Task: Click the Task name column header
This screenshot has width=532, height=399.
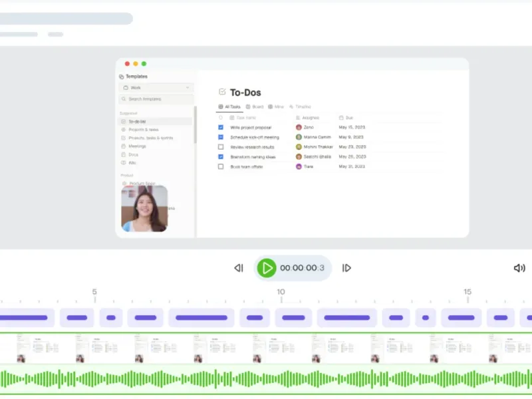Action: (243, 118)
